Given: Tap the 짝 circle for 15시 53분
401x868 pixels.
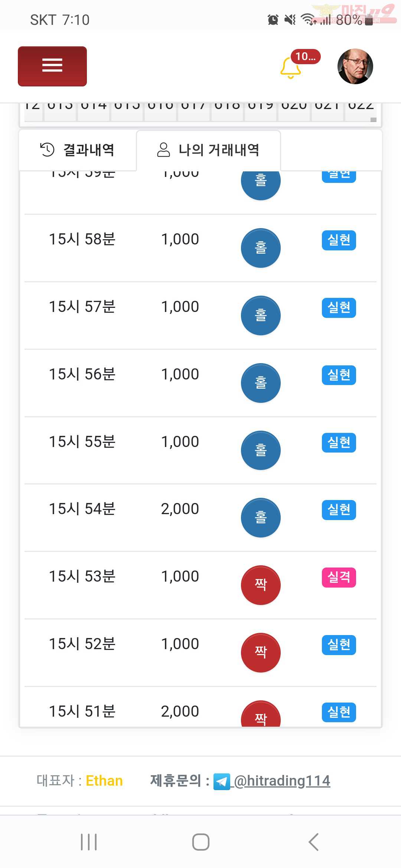Looking at the screenshot, I should (261, 585).
